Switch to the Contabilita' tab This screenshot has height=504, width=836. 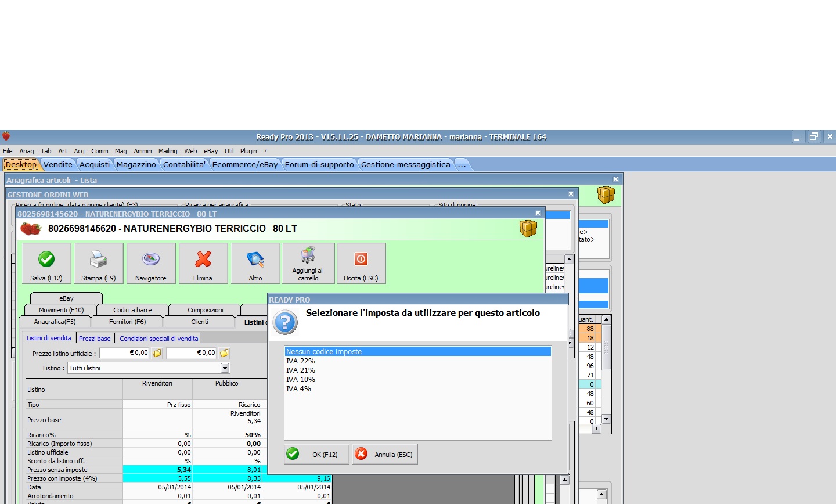coord(185,165)
